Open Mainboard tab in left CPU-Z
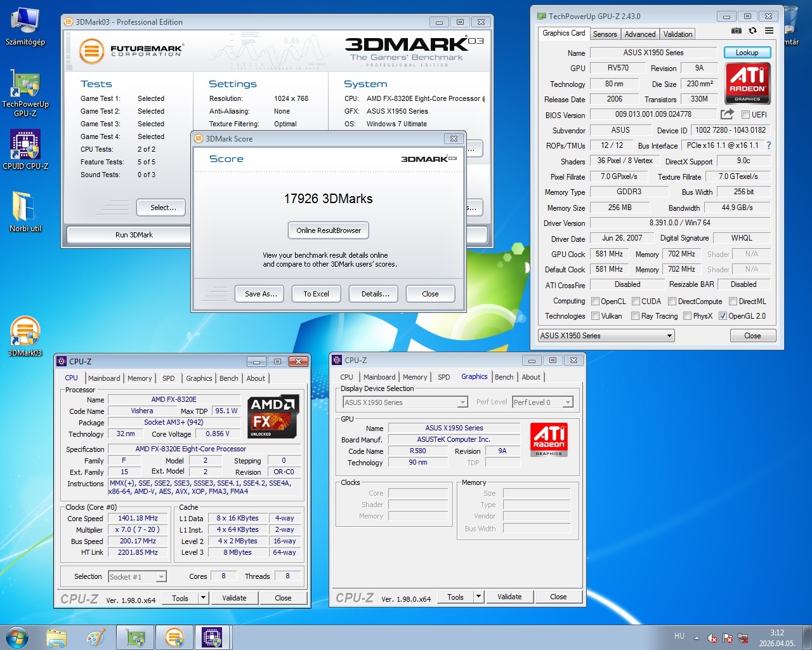812x650 pixels. [104, 378]
